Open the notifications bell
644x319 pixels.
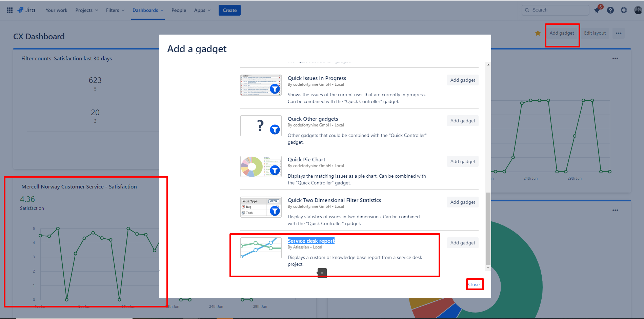[597, 10]
